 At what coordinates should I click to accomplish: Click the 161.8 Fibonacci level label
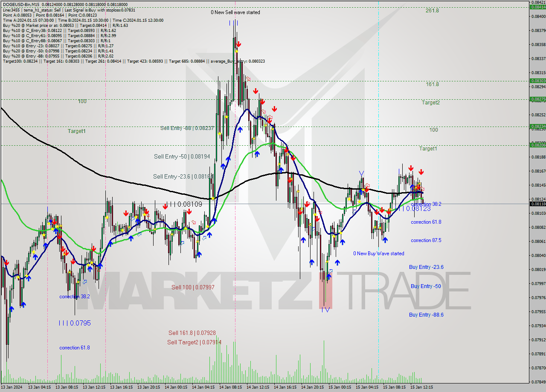(x=432, y=84)
